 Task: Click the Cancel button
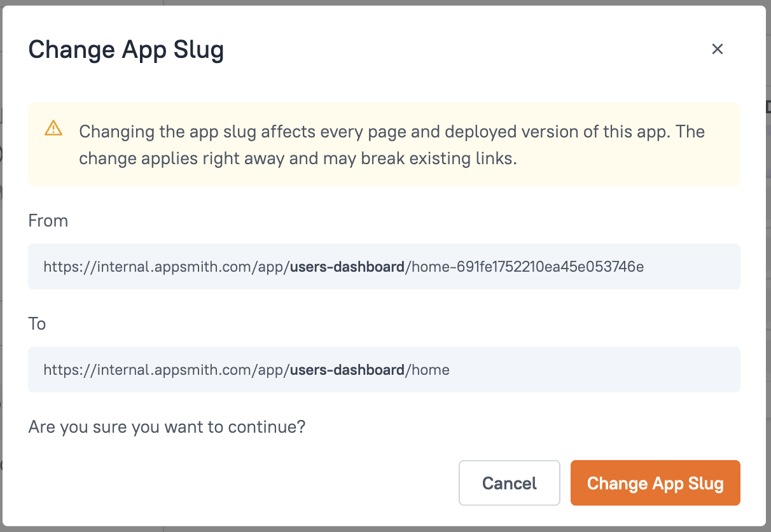coord(509,483)
